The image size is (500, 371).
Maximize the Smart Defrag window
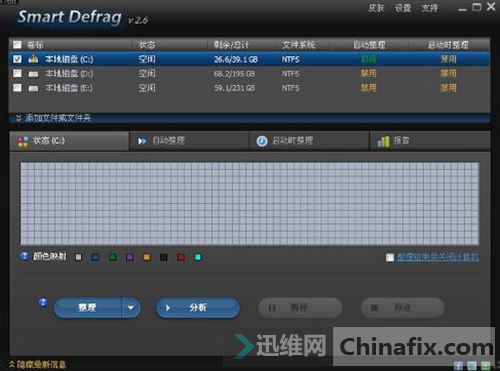click(477, 7)
